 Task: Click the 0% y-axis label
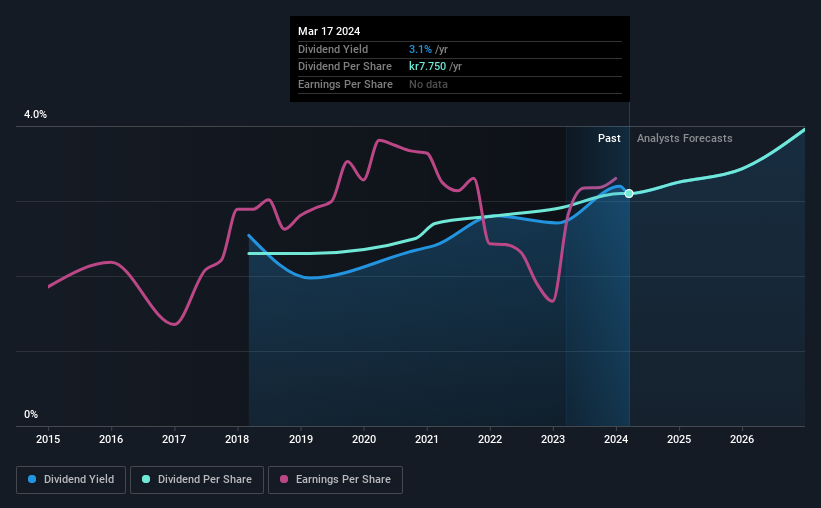[x=31, y=414]
